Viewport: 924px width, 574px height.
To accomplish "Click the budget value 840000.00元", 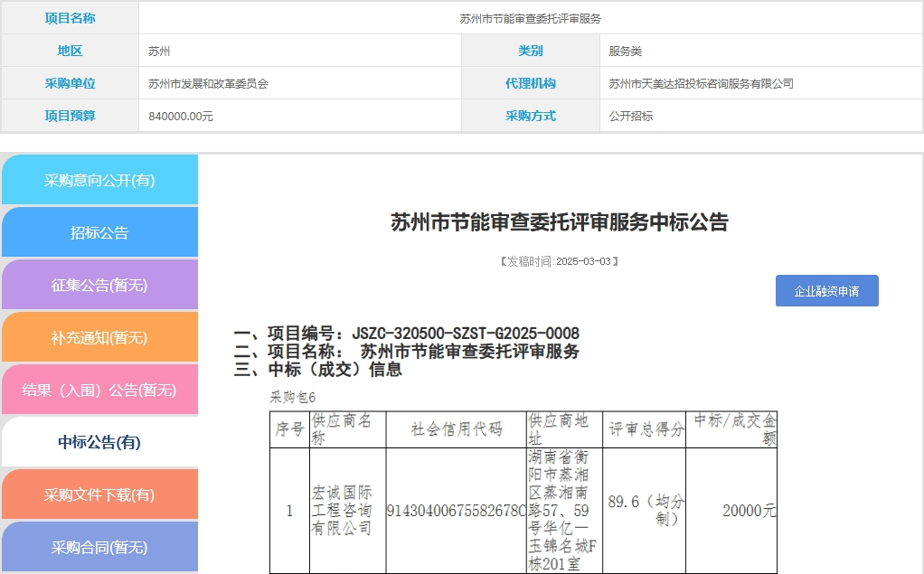I will (181, 116).
